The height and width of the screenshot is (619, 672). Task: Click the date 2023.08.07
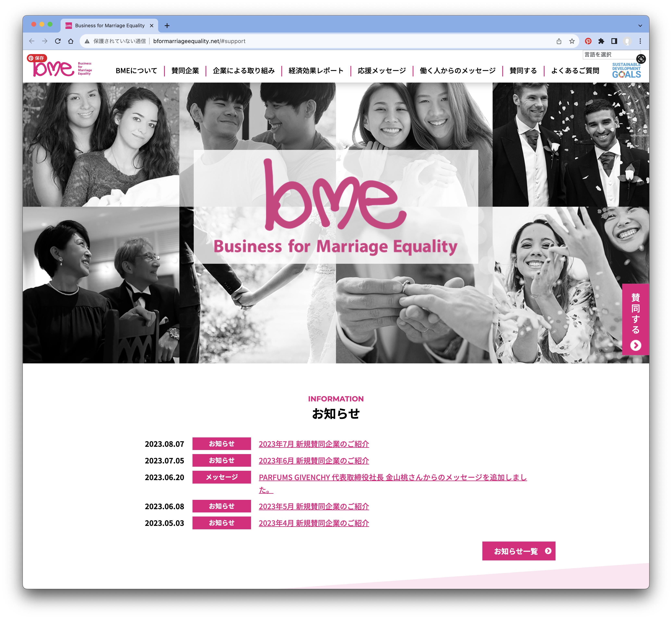pyautogui.click(x=164, y=444)
